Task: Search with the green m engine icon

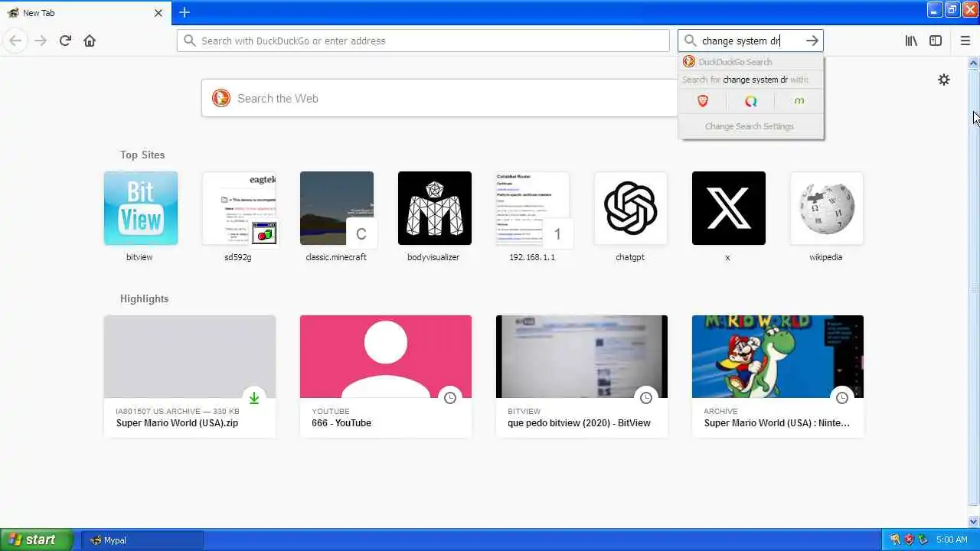Action: 799,101
